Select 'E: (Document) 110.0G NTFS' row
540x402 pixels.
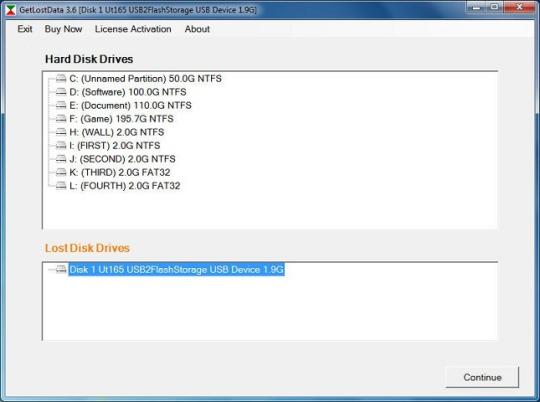point(130,105)
